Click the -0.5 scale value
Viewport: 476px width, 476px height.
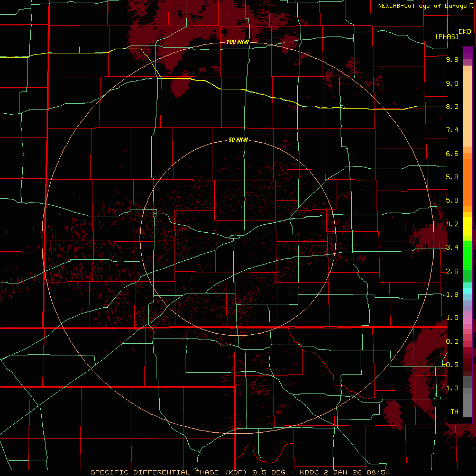(451, 365)
